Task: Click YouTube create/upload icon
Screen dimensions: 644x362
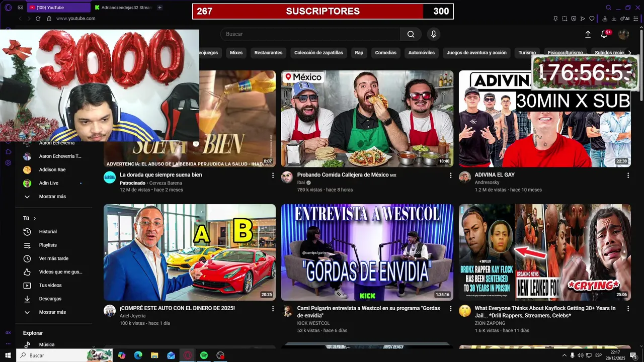Action: point(588,34)
